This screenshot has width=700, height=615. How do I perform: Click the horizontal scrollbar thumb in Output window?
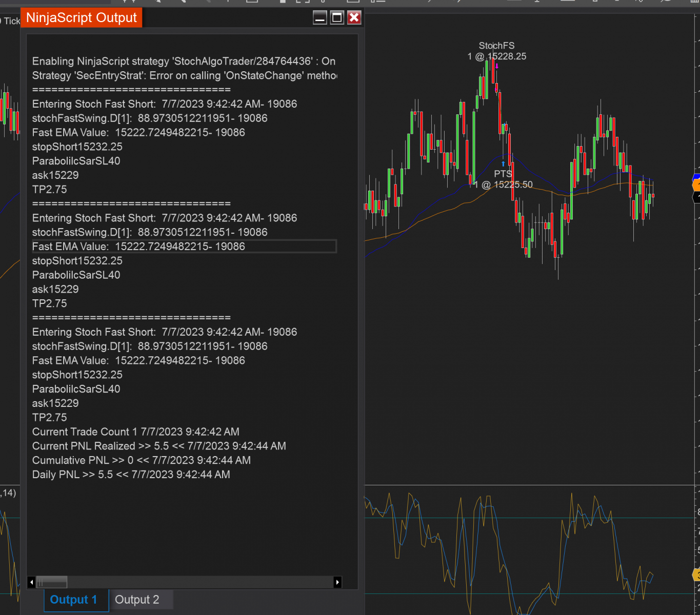(52, 582)
